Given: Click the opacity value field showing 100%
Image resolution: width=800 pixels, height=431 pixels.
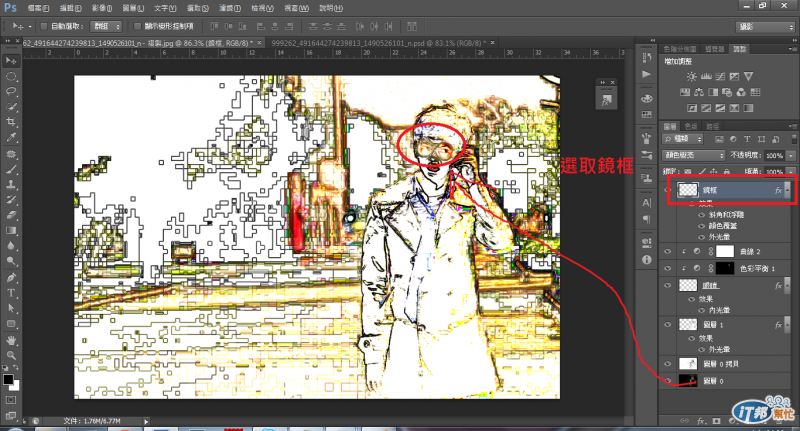Looking at the screenshot, I should 774,155.
